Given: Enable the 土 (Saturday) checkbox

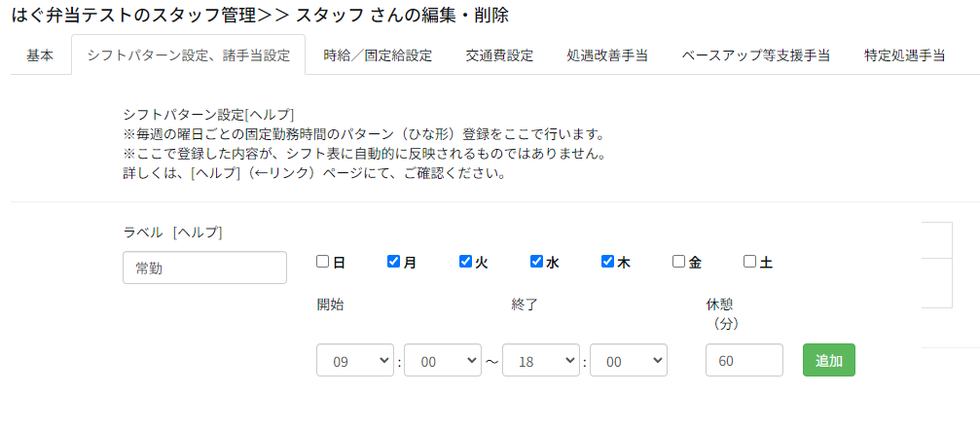Looking at the screenshot, I should click(750, 262).
